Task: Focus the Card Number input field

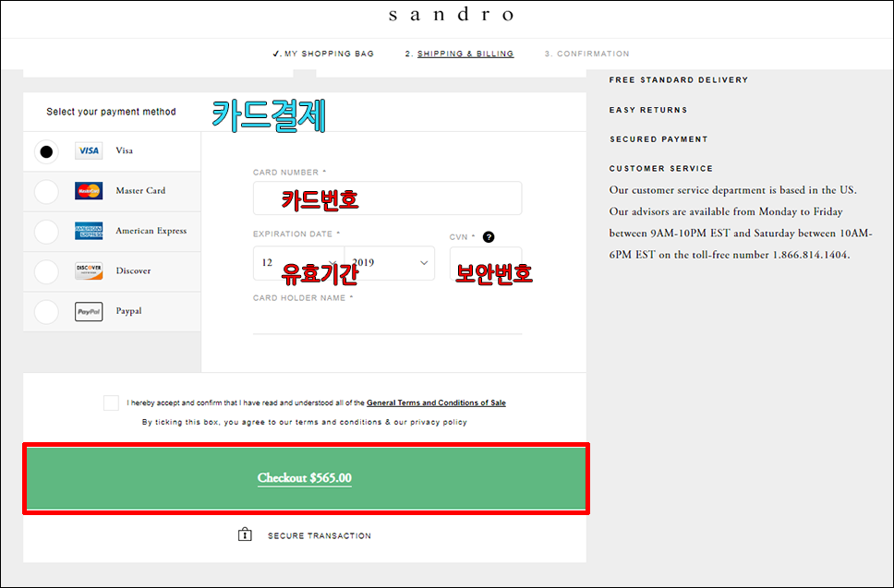Action: coord(387,198)
